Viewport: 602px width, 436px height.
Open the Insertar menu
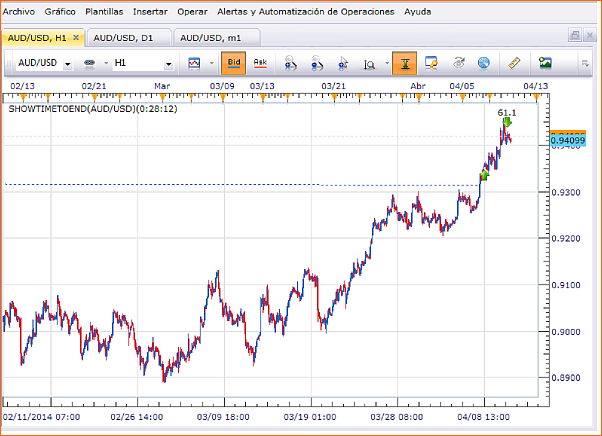click(x=150, y=12)
